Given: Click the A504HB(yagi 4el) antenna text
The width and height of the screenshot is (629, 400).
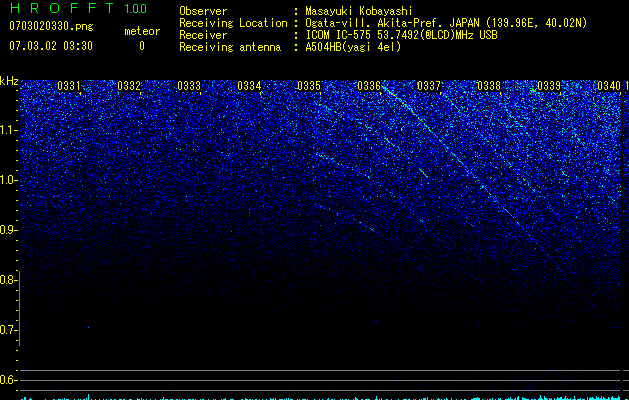Looking at the screenshot, I should tap(353, 47).
